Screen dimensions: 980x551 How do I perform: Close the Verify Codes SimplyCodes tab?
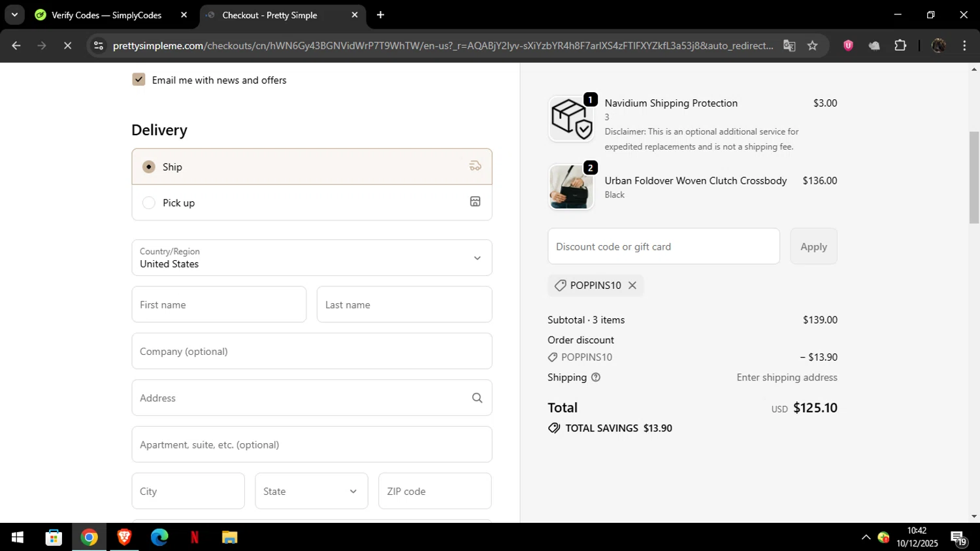tap(184, 15)
